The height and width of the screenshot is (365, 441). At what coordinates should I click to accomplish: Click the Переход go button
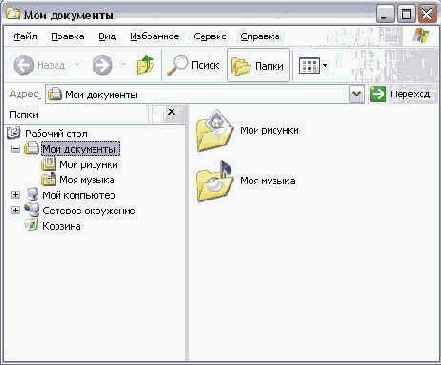(x=400, y=94)
